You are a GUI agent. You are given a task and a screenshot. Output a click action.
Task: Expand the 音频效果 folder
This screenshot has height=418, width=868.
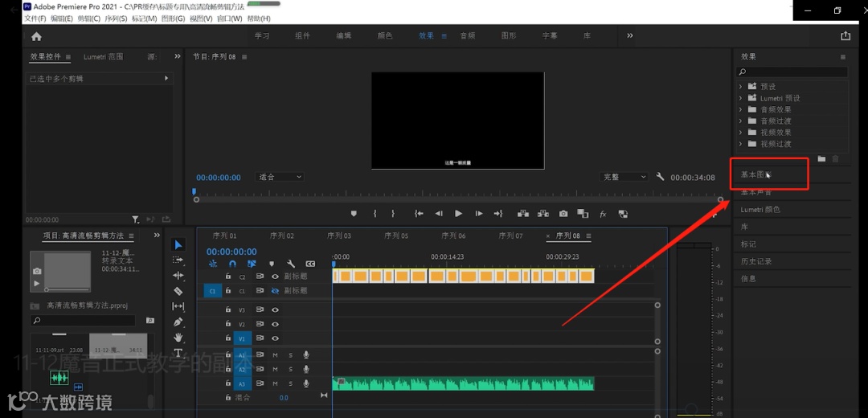tap(741, 109)
